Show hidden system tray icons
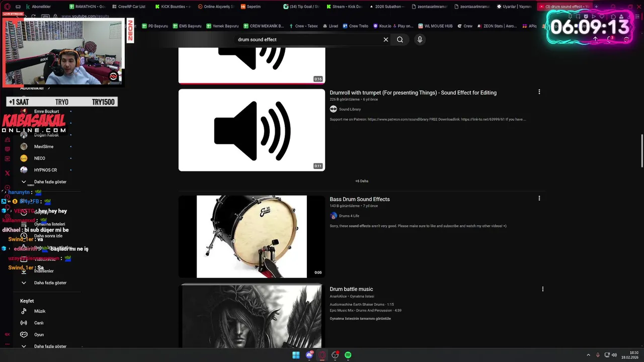The image size is (644, 362). click(x=588, y=355)
